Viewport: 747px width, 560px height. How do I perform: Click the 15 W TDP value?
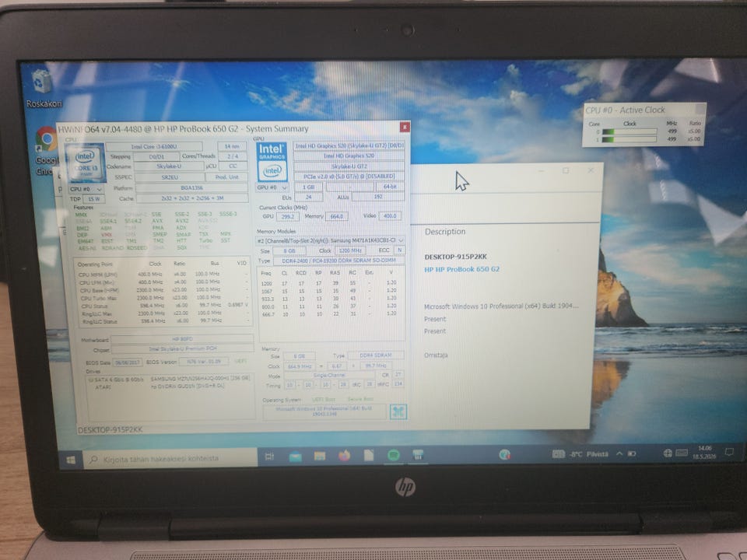(94, 198)
